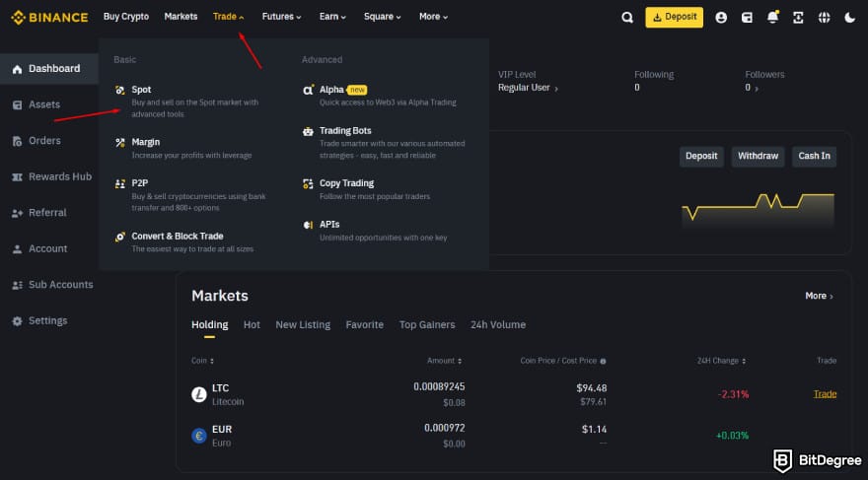Click the Rewards Hub ticket icon
The height and width of the screenshot is (480, 868).
pyautogui.click(x=17, y=177)
